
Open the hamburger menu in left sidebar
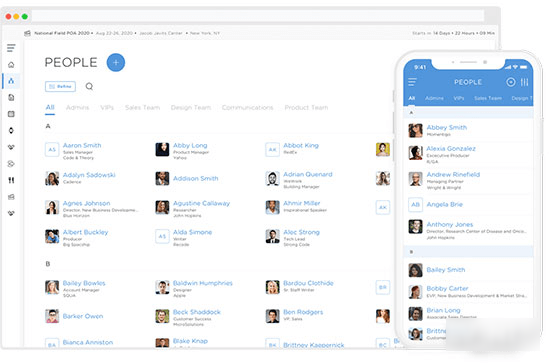[11, 48]
